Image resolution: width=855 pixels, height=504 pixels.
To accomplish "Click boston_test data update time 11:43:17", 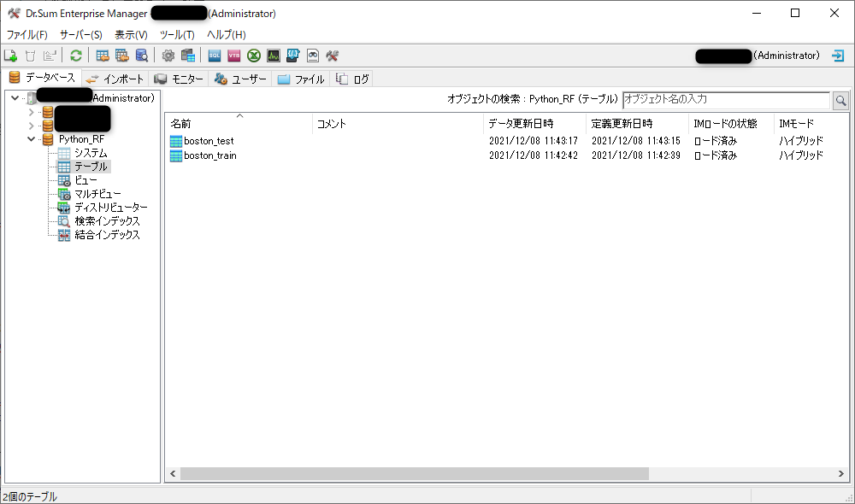I will [x=534, y=141].
